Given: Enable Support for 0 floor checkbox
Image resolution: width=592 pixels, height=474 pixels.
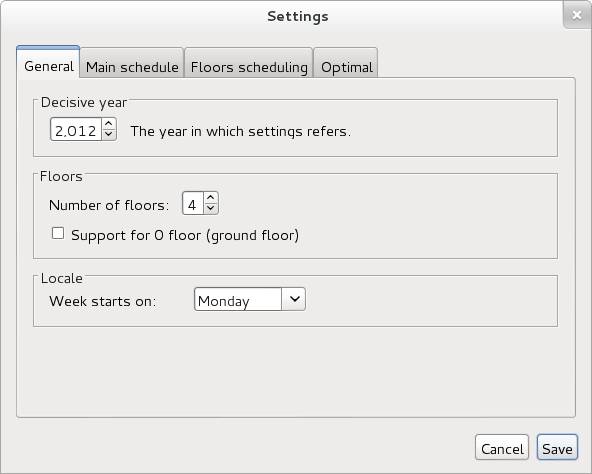Looking at the screenshot, I should click(58, 233).
